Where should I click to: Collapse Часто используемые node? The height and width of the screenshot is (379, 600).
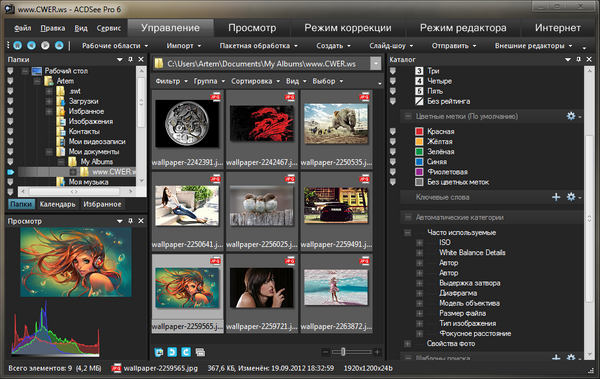(x=408, y=232)
